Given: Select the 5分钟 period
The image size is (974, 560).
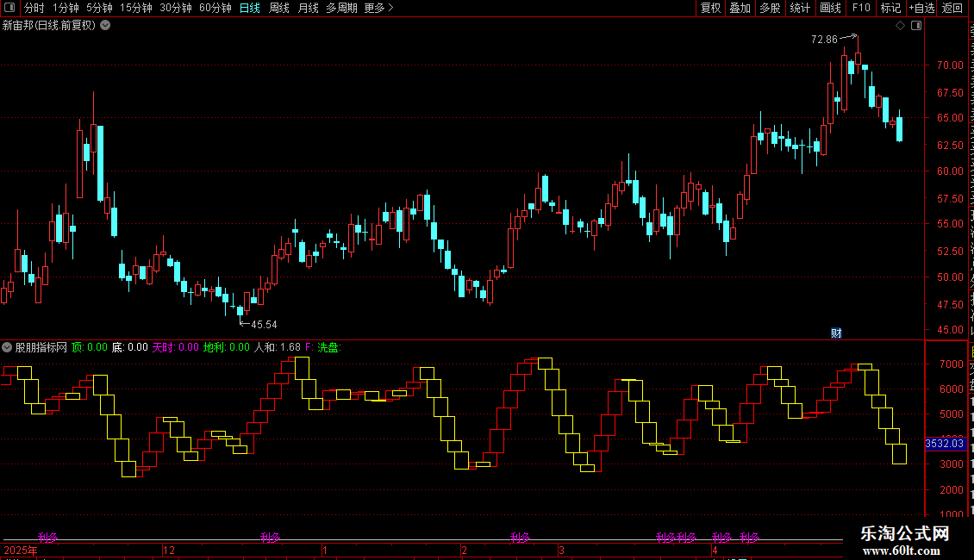Looking at the screenshot, I should pyautogui.click(x=99, y=8).
